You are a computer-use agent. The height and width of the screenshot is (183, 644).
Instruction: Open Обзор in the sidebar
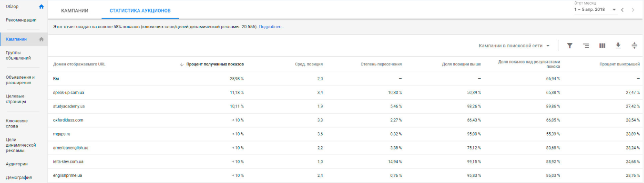coord(12,6)
